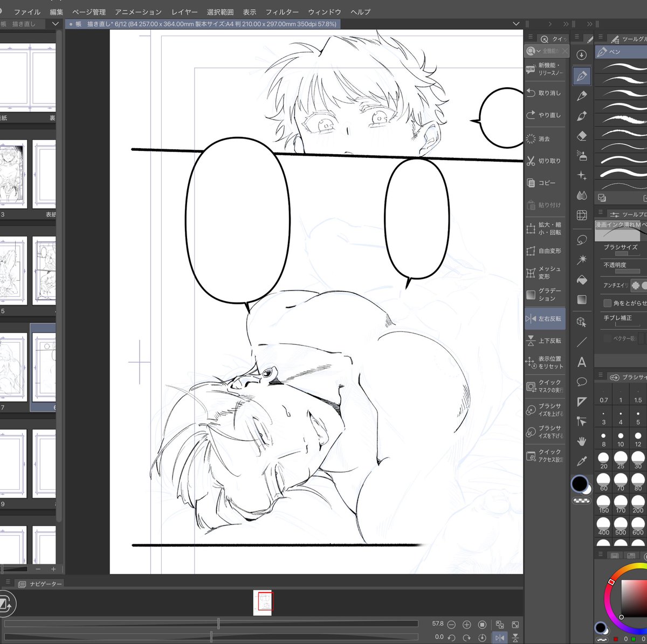Open the フィルター menu
The width and height of the screenshot is (647, 644).
[x=282, y=12]
